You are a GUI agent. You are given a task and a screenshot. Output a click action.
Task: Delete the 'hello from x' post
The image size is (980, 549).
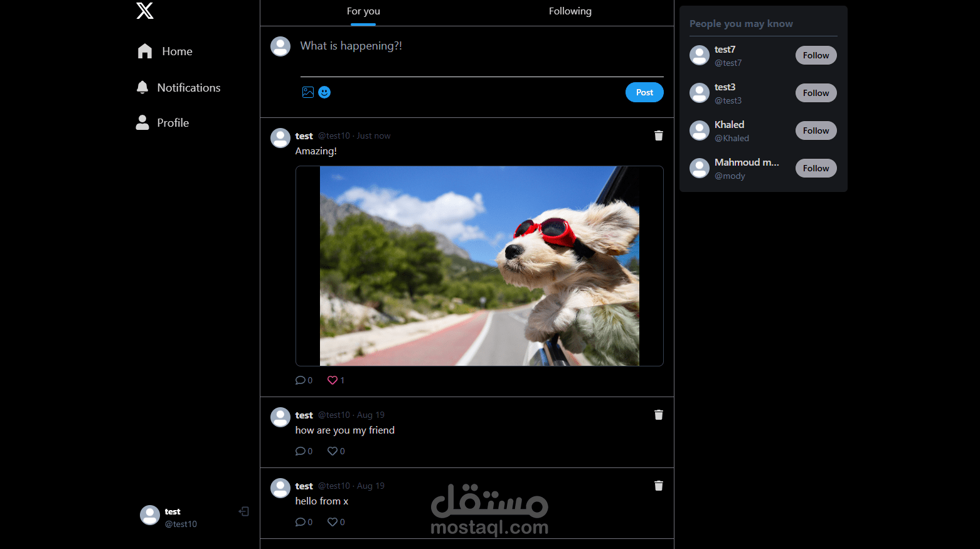(x=658, y=485)
